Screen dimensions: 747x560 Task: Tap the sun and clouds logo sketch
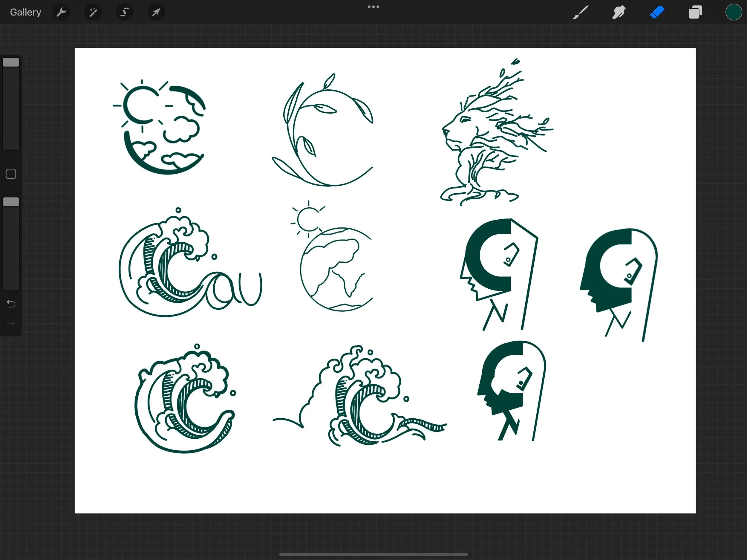click(159, 127)
